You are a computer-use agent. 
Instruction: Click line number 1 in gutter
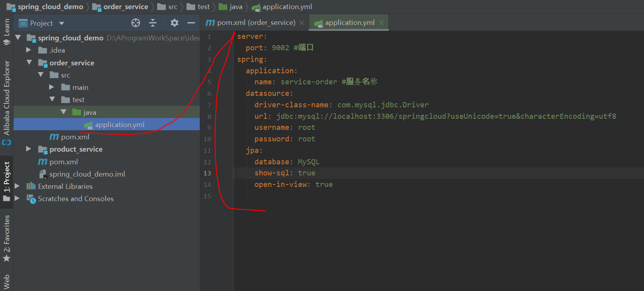click(209, 37)
